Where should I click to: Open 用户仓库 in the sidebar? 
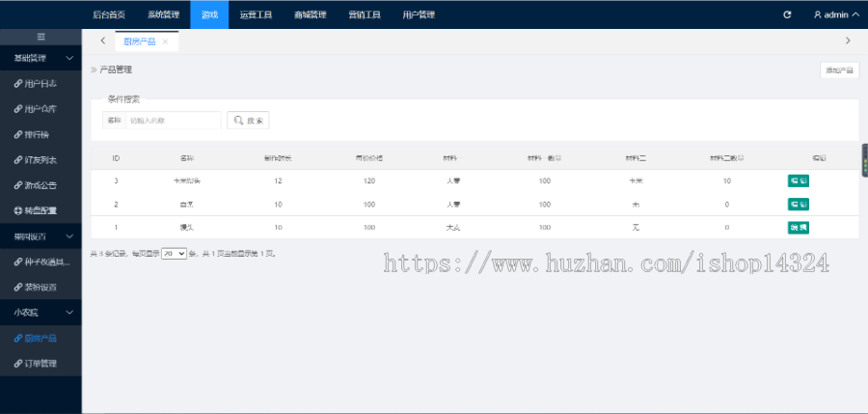pos(41,109)
